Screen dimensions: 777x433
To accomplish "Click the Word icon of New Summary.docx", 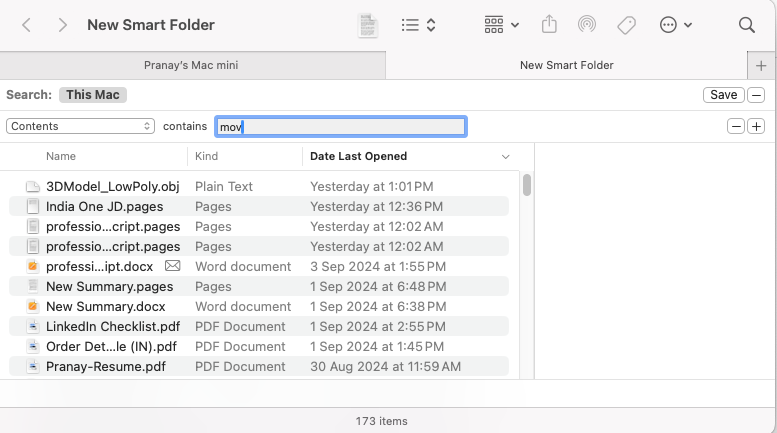I will tap(33, 307).
